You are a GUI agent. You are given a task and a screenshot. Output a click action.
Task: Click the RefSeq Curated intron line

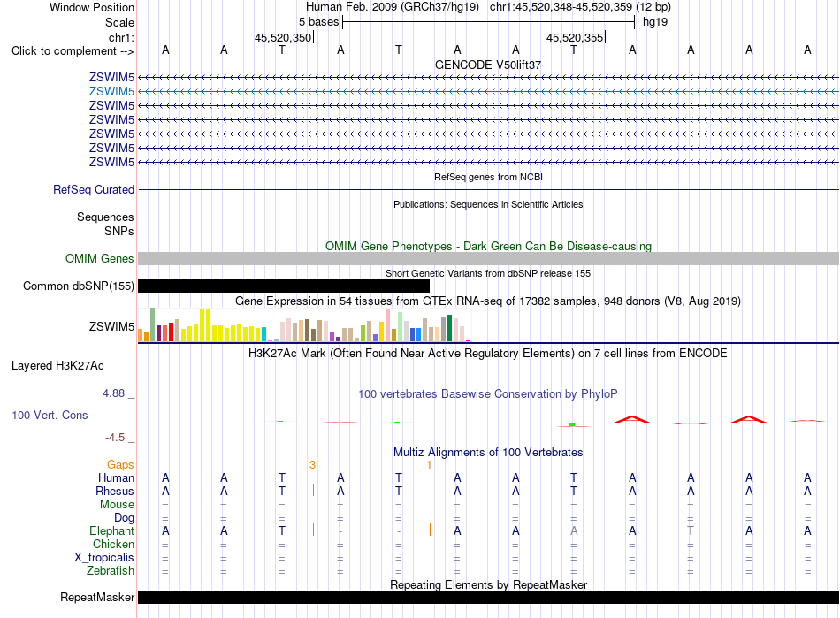(488, 189)
